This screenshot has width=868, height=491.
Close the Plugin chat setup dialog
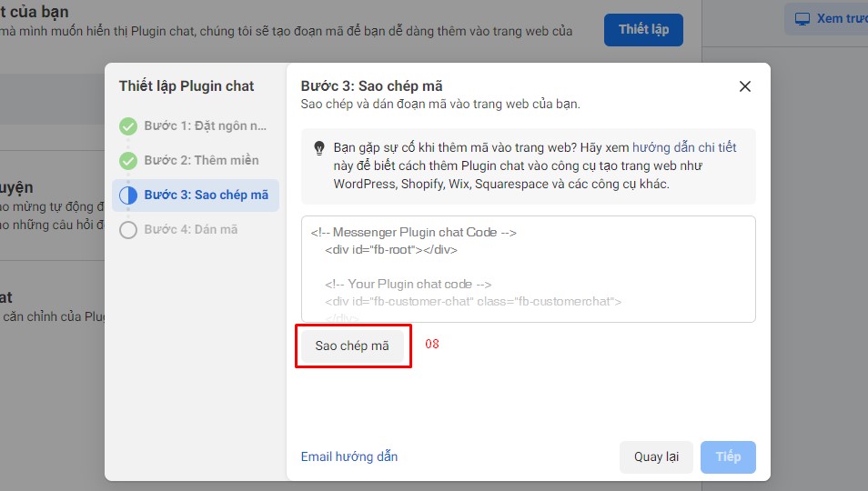click(x=744, y=86)
